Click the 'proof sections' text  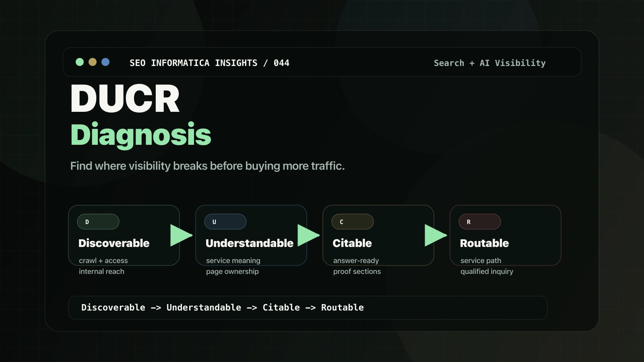click(x=357, y=271)
